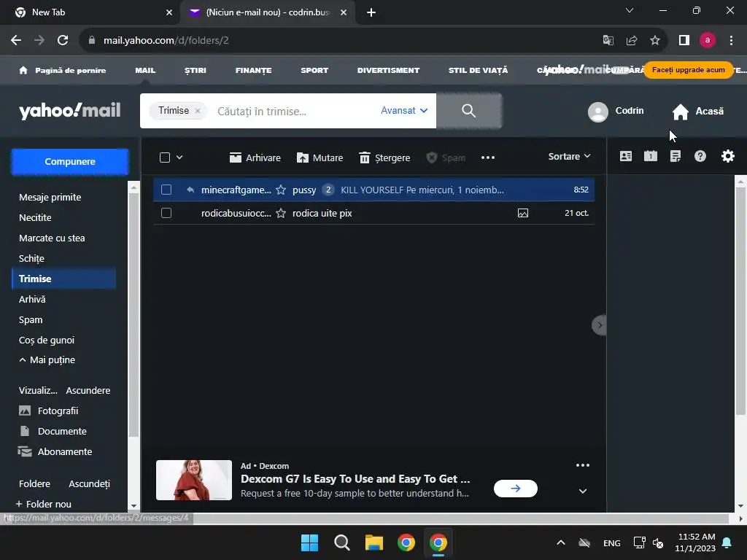Click the ad arrow button

coord(516,489)
